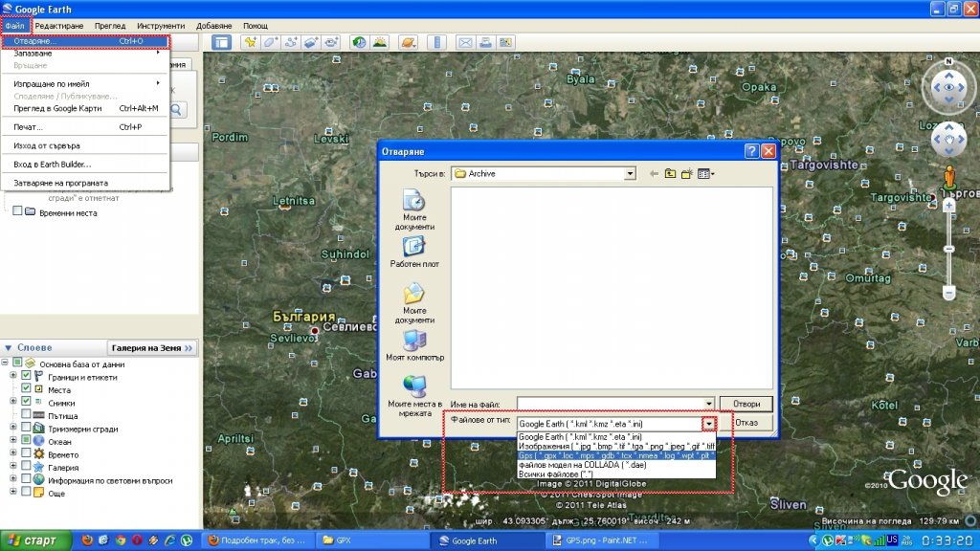The image size is (980, 551).
Task: Check the Галерия layer checkbox
Action: pos(27,467)
